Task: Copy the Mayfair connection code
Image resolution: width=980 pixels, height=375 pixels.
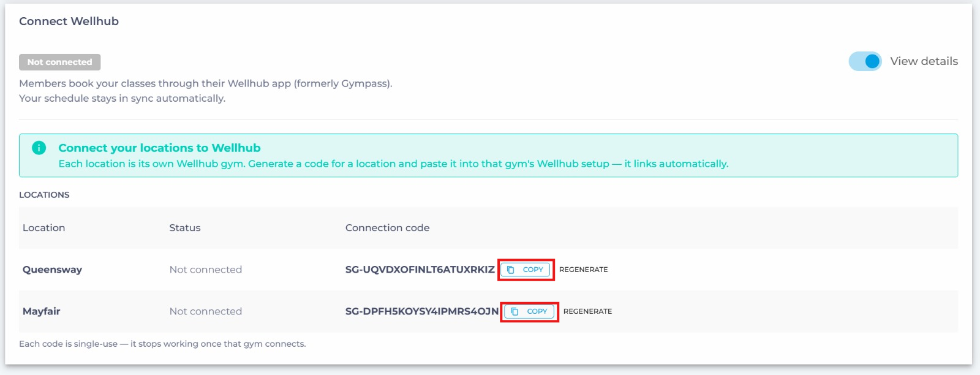Action: (x=530, y=311)
